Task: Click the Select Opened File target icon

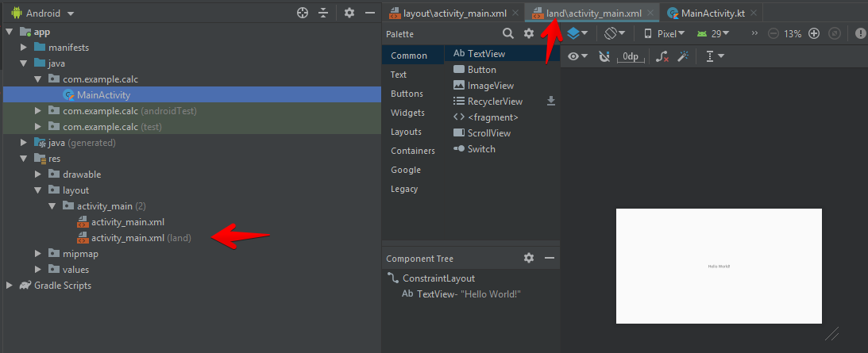Action: (x=302, y=13)
